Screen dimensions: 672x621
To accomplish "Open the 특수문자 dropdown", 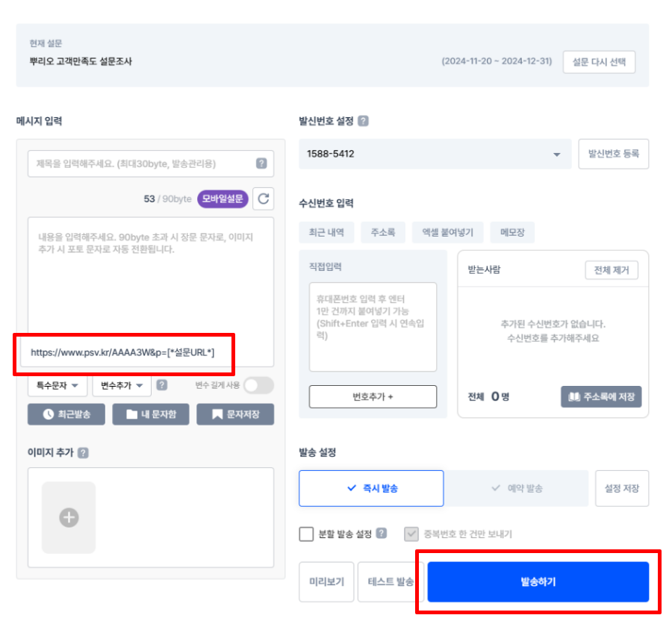I will (x=57, y=385).
